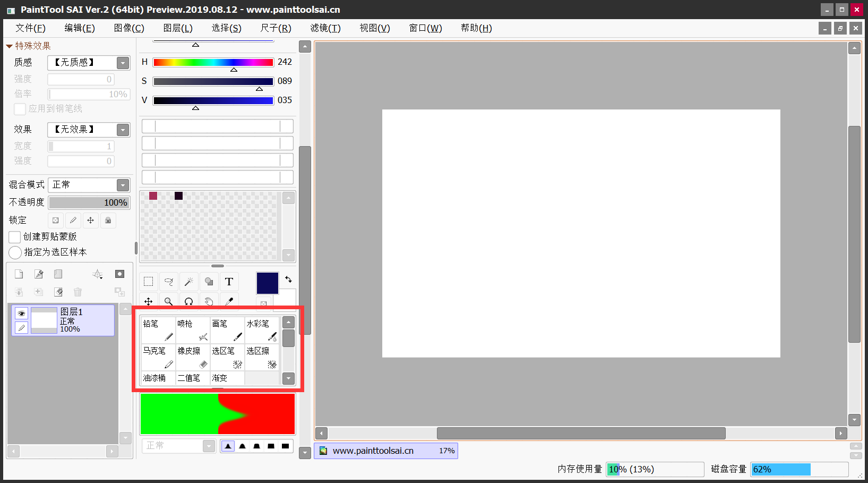Viewport: 868px width, 483px height.
Task: Open the 混合模式 blend mode dropdown
Action: (x=123, y=185)
